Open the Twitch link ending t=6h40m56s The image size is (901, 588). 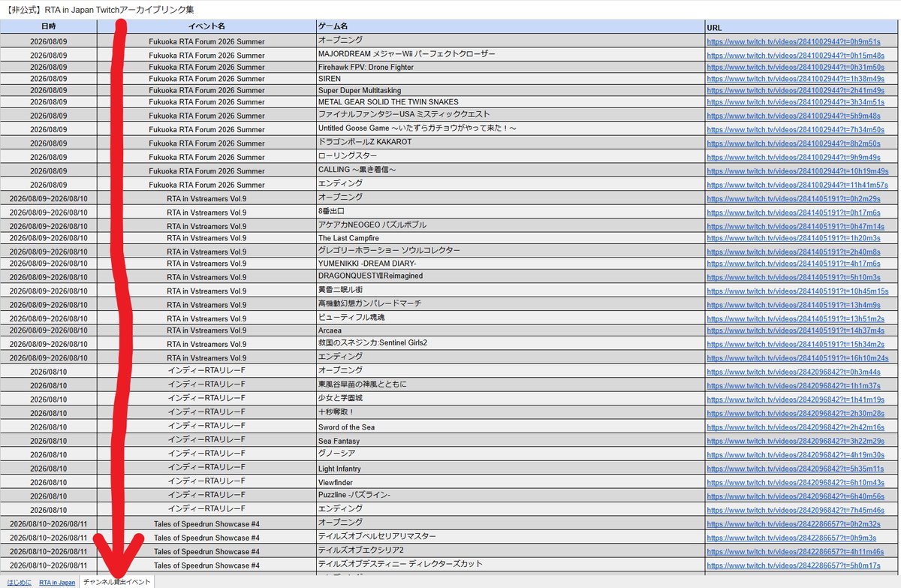pos(795,496)
